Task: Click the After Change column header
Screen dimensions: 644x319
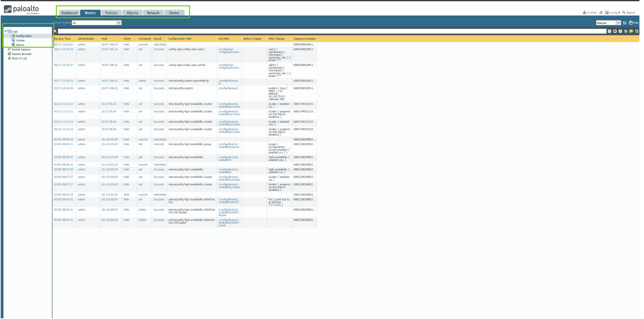Action: pyautogui.click(x=279, y=39)
